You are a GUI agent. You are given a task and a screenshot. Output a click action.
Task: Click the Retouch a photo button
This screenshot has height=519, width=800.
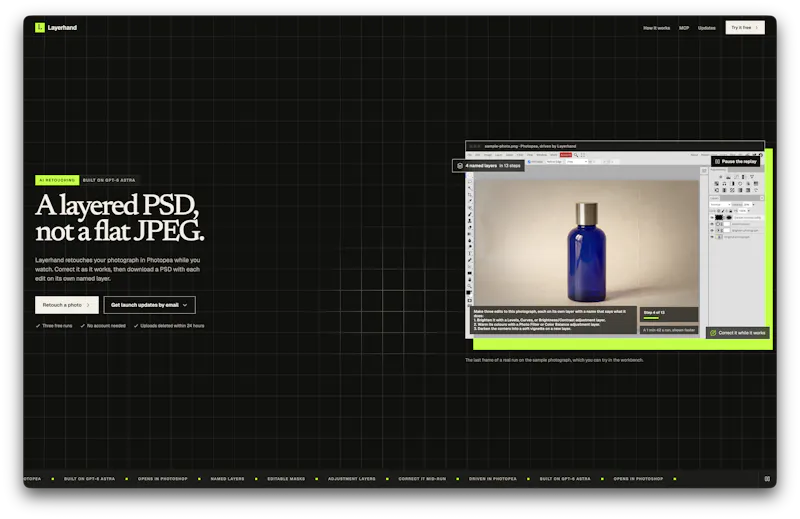pyautogui.click(x=67, y=305)
